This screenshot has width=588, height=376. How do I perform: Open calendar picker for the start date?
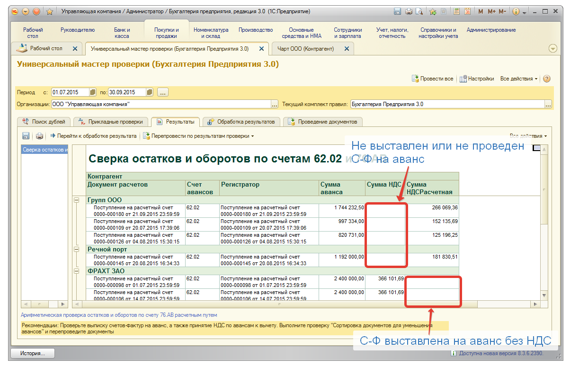[93, 92]
